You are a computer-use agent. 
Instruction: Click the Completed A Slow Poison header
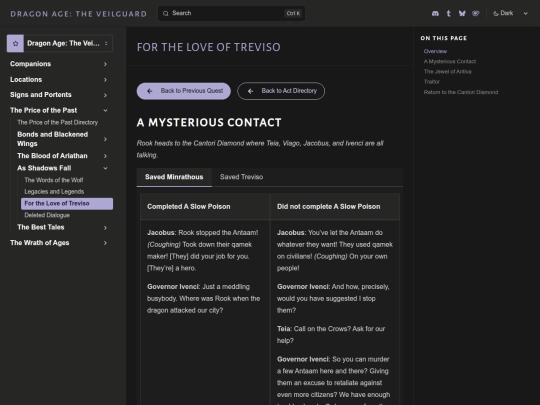[x=189, y=207]
